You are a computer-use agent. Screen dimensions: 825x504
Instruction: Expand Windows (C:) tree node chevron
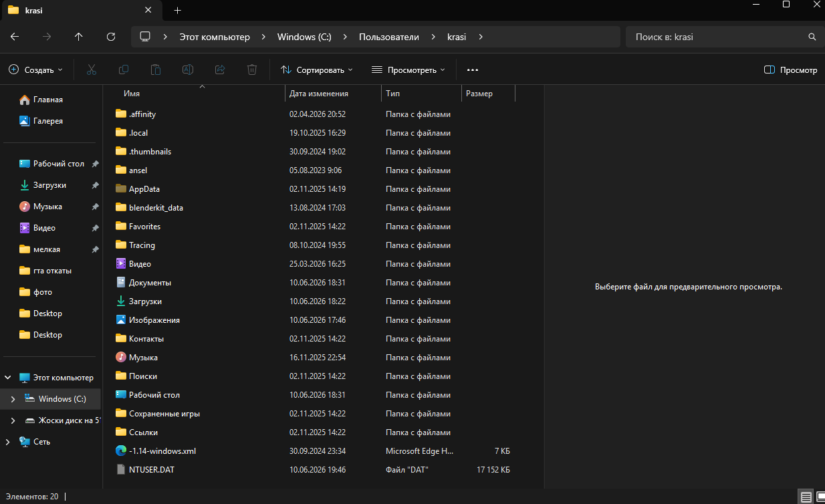13,399
